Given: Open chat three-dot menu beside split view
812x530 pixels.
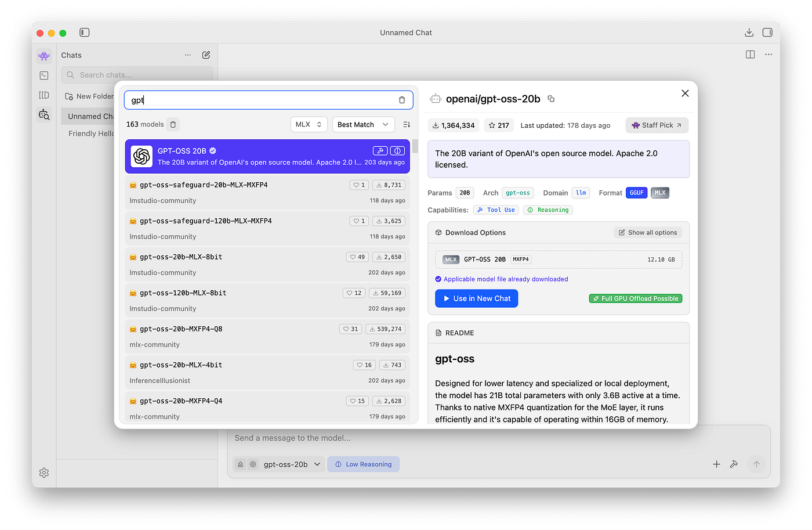Looking at the screenshot, I should coord(768,55).
